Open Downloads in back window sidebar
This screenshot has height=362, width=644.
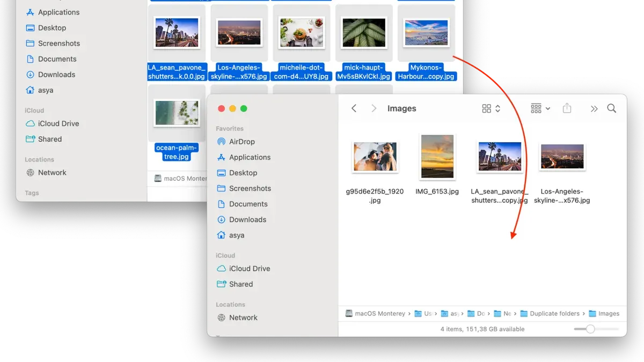pyautogui.click(x=50, y=74)
